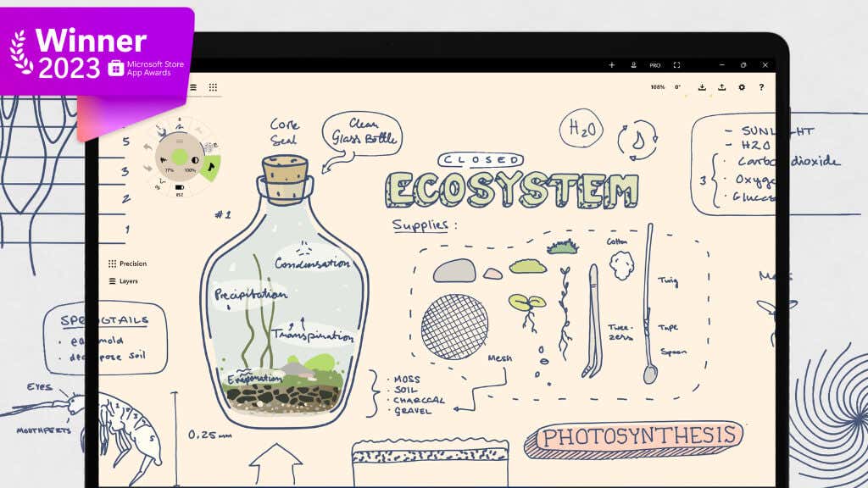Screen dimensions: 868x488
Task: Open the Layers panel
Action: point(124,281)
